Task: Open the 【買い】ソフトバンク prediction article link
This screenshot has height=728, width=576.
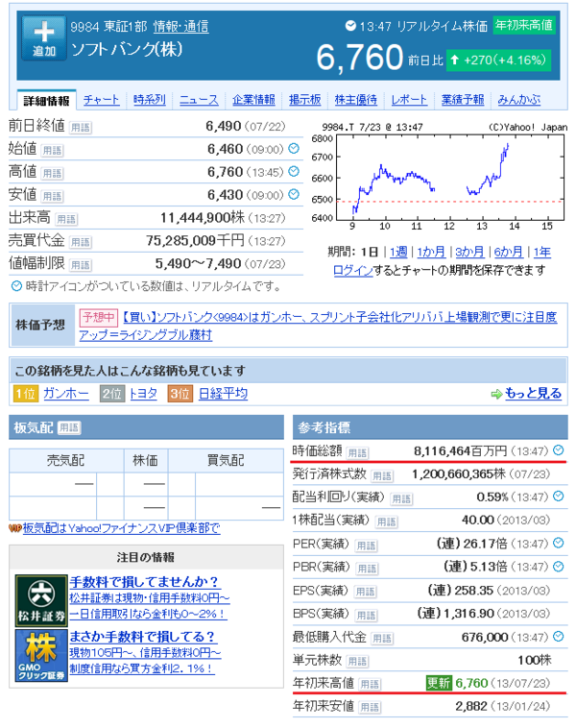Action: coord(318,326)
